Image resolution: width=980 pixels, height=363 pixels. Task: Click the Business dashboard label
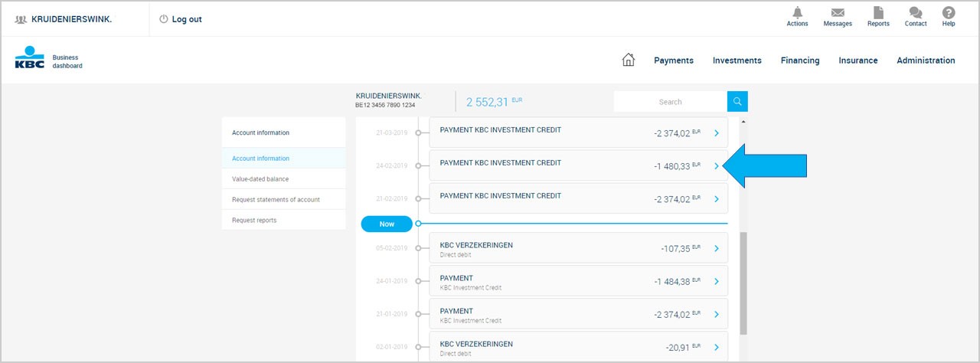coord(67,61)
